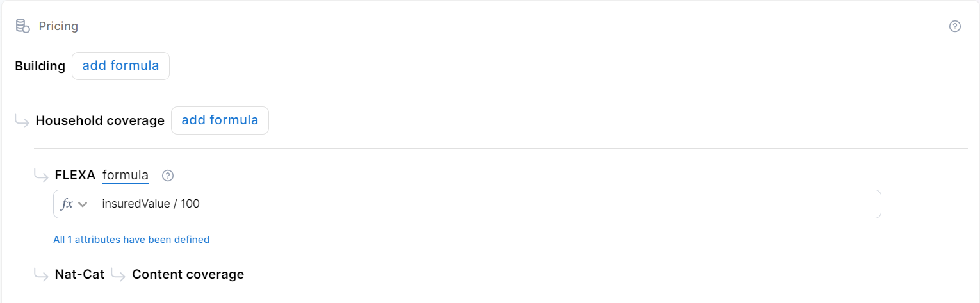Open the Pricing section help icon

pos(954,26)
